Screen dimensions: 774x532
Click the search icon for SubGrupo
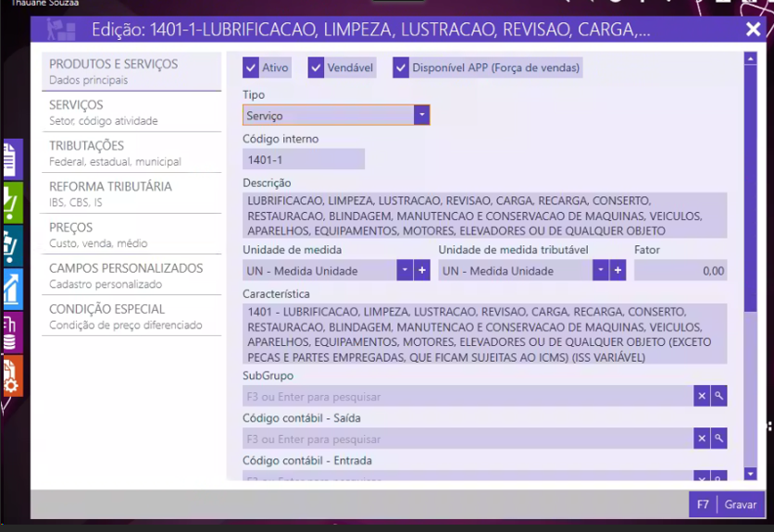[719, 396]
